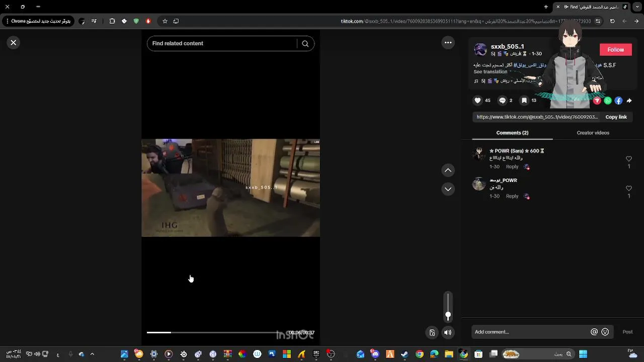Open Google Chrome from taskbar
The width and height of the screenshot is (644, 362).
(420, 354)
